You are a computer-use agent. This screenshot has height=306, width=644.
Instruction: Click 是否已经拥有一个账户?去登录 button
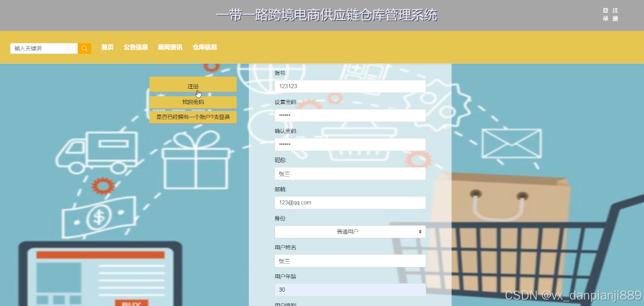(193, 117)
